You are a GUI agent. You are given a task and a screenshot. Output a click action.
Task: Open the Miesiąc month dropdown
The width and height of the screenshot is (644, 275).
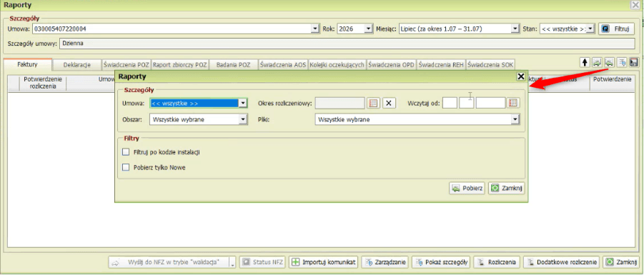pyautogui.click(x=515, y=29)
